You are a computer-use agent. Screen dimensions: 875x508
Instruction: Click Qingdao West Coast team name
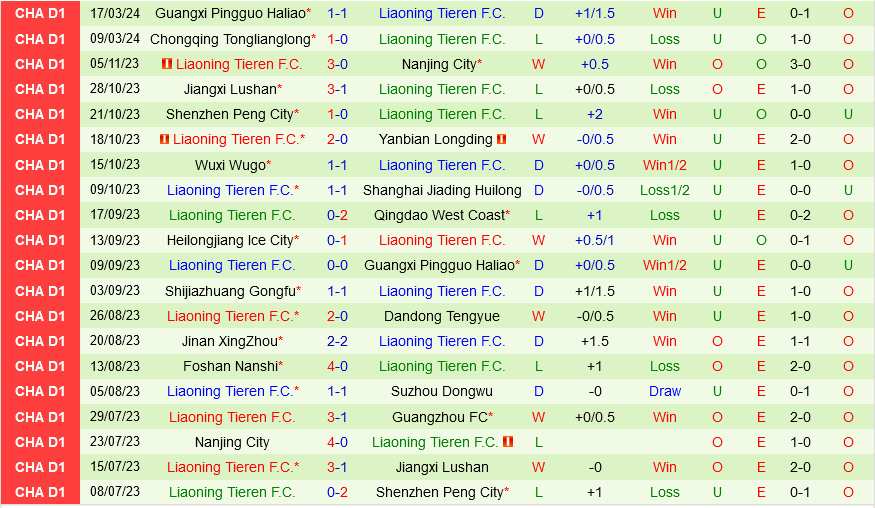(x=439, y=215)
